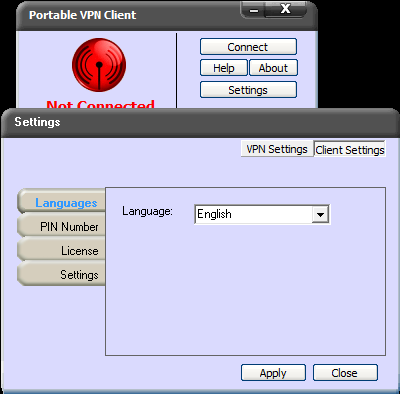Open the License side tab
Image resolution: width=400 pixels, height=394 pixels.
[62, 250]
